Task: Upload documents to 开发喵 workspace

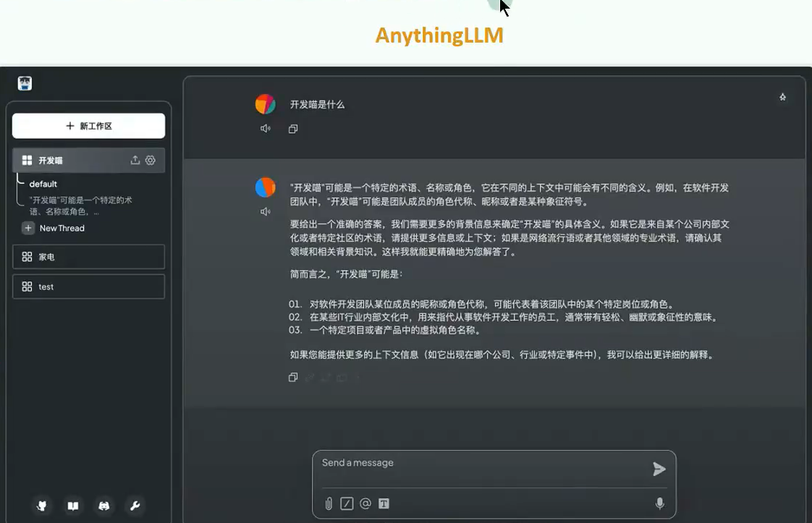Action: tap(135, 160)
